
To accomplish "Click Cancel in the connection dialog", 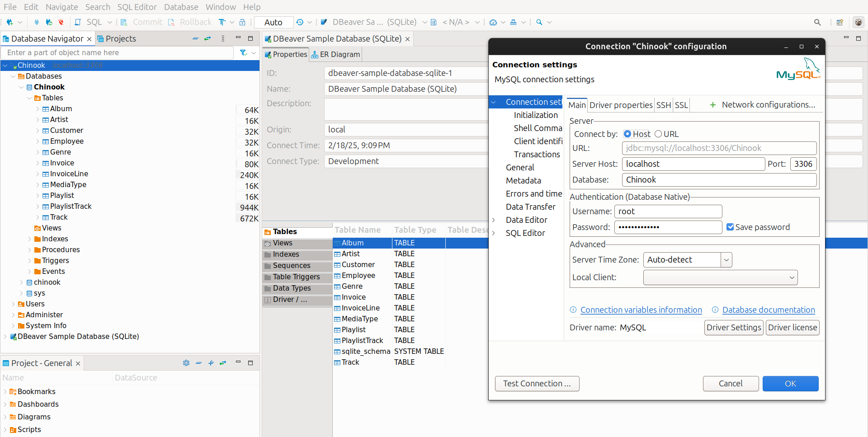I will pyautogui.click(x=731, y=384).
